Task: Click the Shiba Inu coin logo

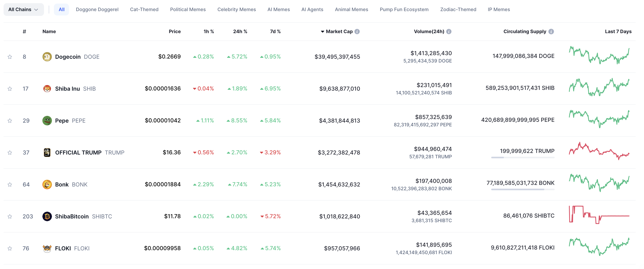Action: click(47, 88)
